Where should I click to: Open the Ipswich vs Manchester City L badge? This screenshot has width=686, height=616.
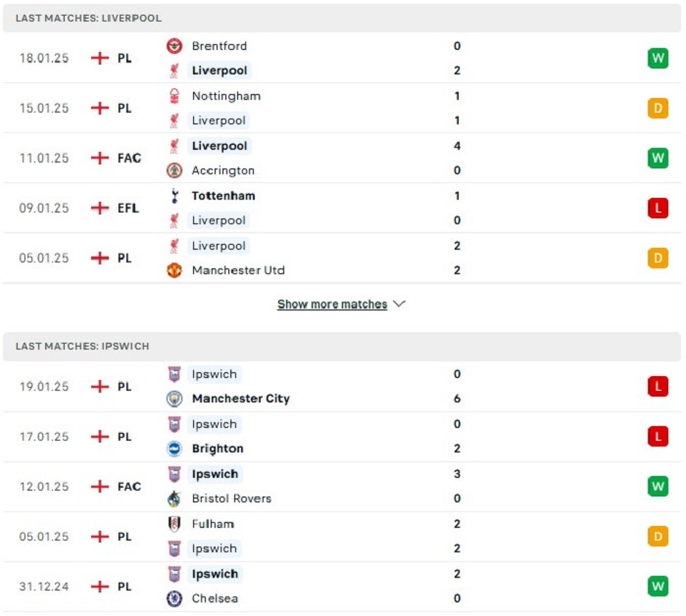(x=658, y=387)
